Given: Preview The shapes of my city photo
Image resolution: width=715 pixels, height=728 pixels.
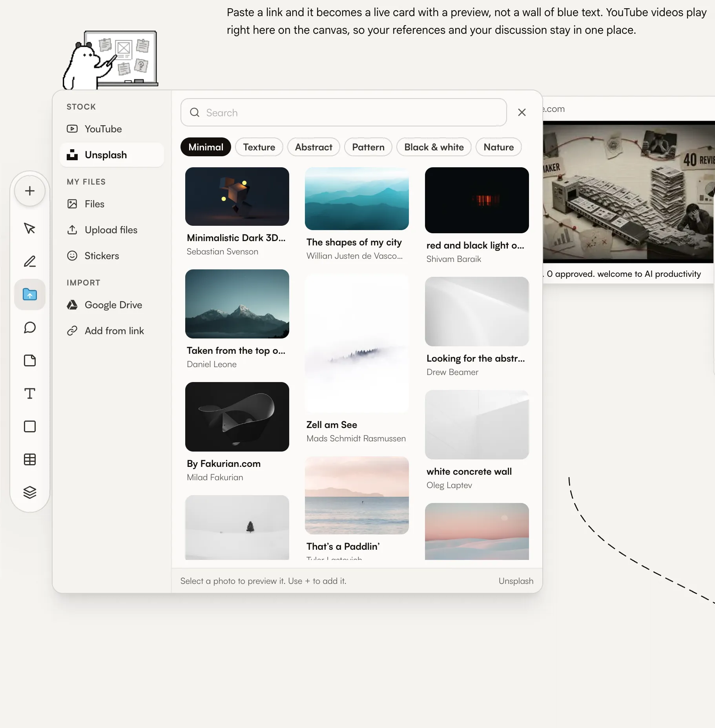Looking at the screenshot, I should point(357,199).
